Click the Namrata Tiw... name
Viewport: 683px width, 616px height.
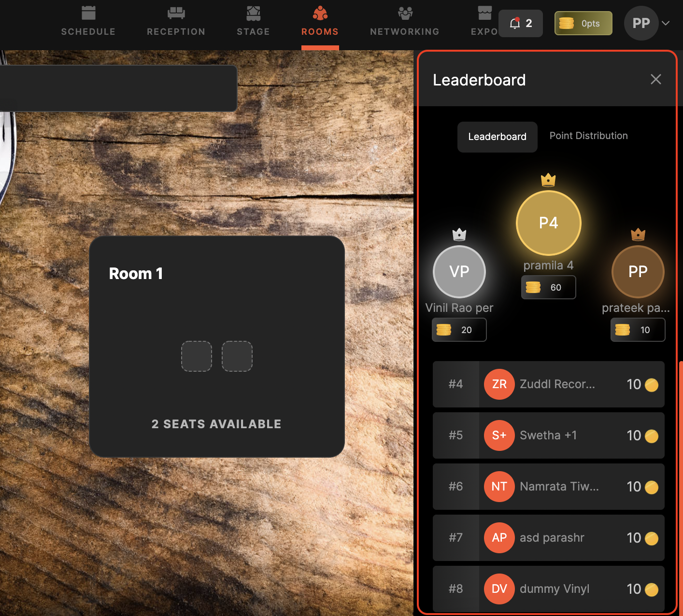(x=559, y=487)
